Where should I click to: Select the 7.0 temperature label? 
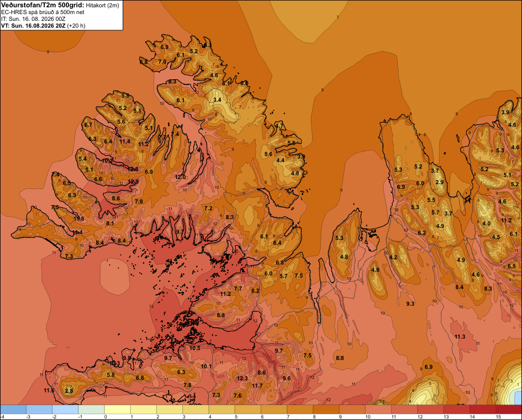coord(162,62)
